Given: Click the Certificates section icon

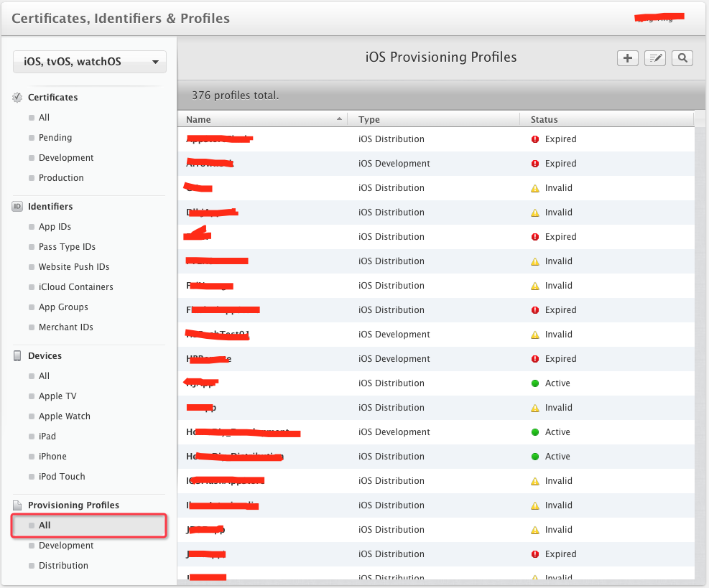Looking at the screenshot, I should pos(18,98).
